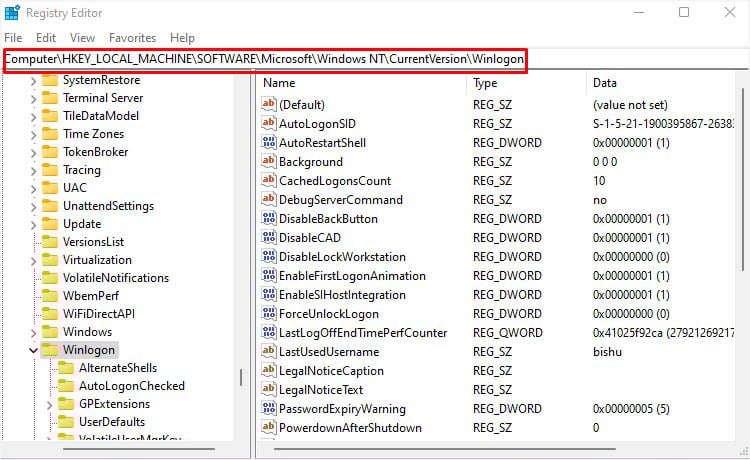Expand the TokenBroker key
Viewport: 750px width, 460px height.
pos(33,153)
